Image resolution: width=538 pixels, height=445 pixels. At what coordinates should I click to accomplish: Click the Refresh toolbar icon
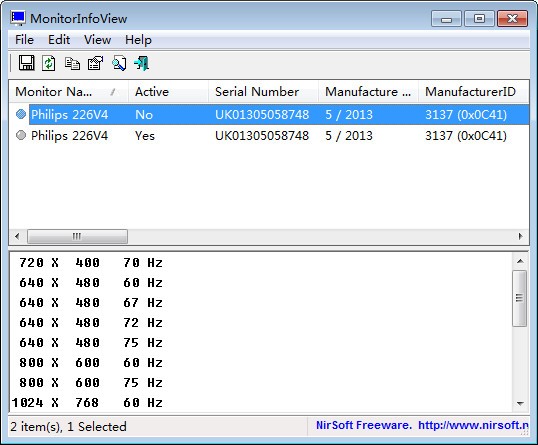(49, 63)
